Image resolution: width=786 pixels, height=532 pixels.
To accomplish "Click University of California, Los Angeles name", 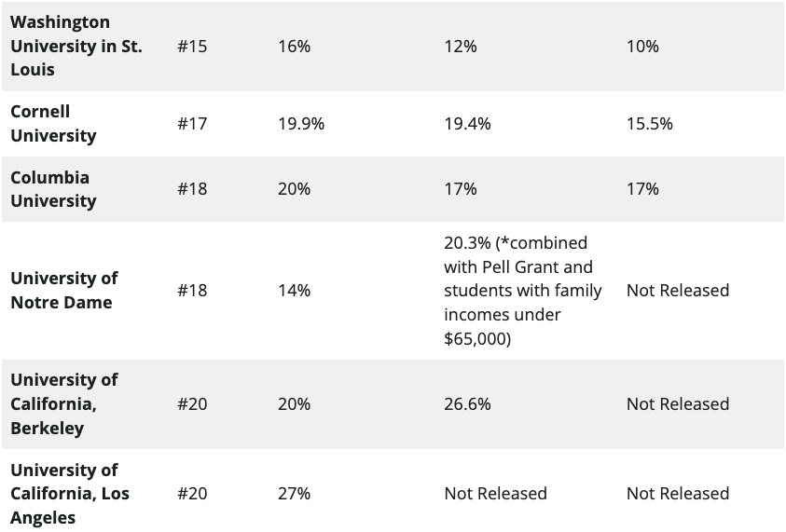I will [70, 494].
